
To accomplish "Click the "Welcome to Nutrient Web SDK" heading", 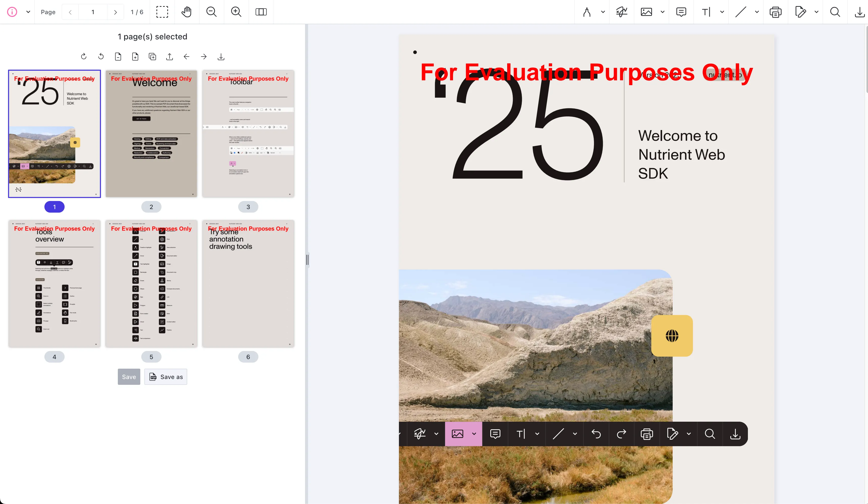I will coord(681,155).
